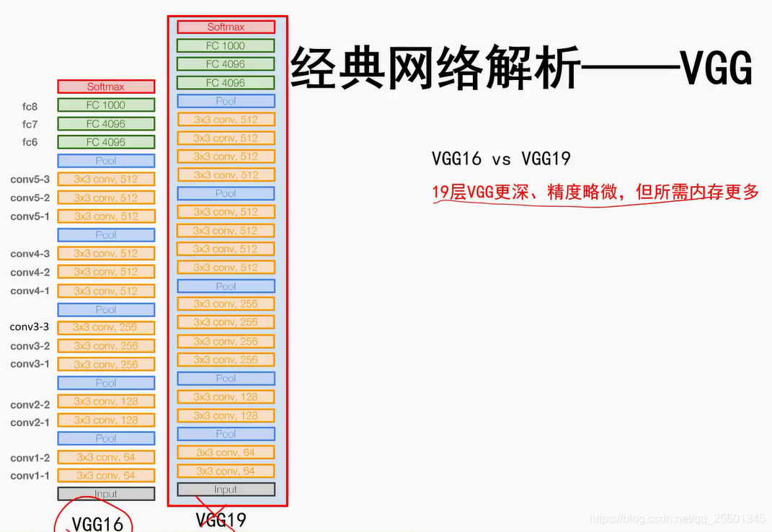The width and height of the screenshot is (772, 532).
Task: Click the VGG16 Pool box between conv4-1 and conv3-3
Action: point(106,309)
